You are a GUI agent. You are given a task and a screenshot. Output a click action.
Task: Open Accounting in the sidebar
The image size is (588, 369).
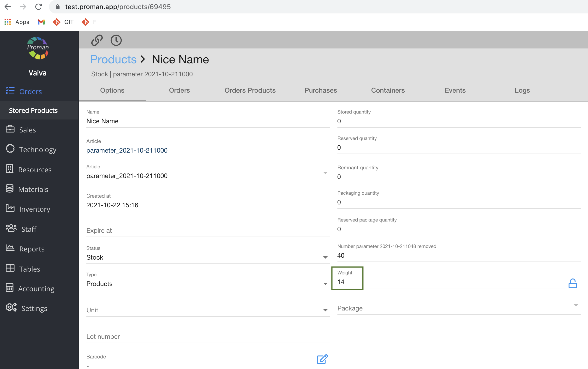[x=36, y=289]
